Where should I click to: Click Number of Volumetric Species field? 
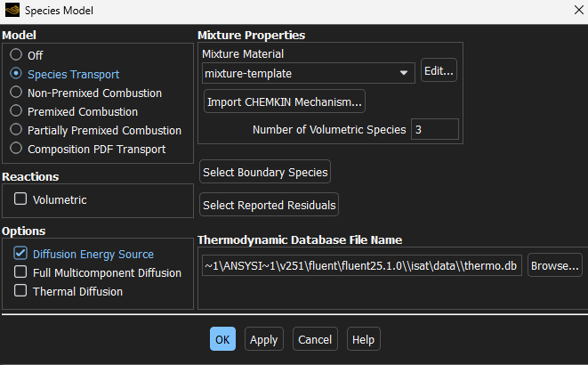(x=434, y=130)
